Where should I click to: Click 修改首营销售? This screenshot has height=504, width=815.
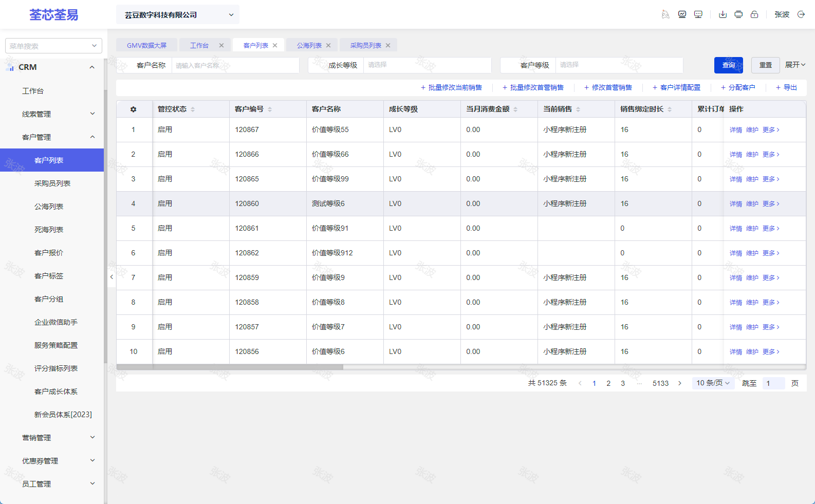click(x=608, y=88)
